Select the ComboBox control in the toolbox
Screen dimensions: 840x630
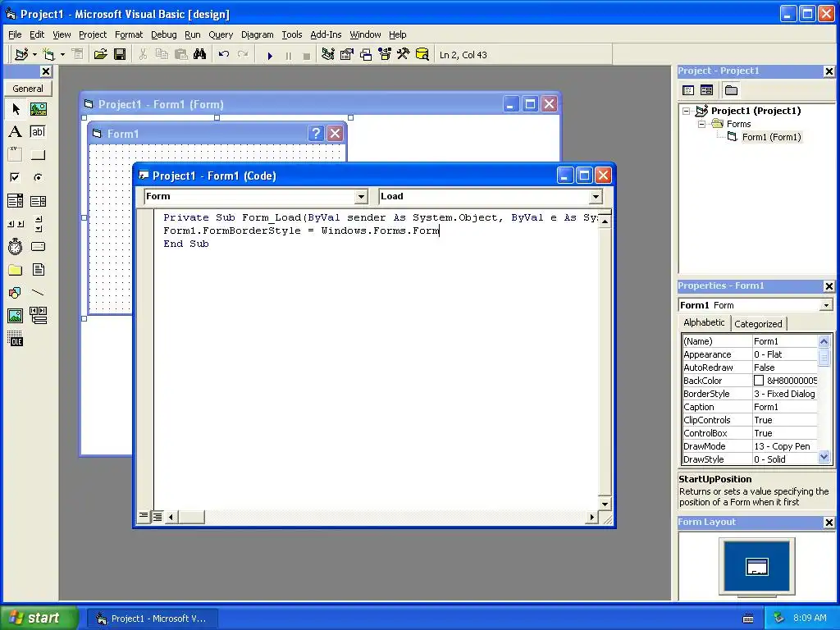pyautogui.click(x=16, y=201)
